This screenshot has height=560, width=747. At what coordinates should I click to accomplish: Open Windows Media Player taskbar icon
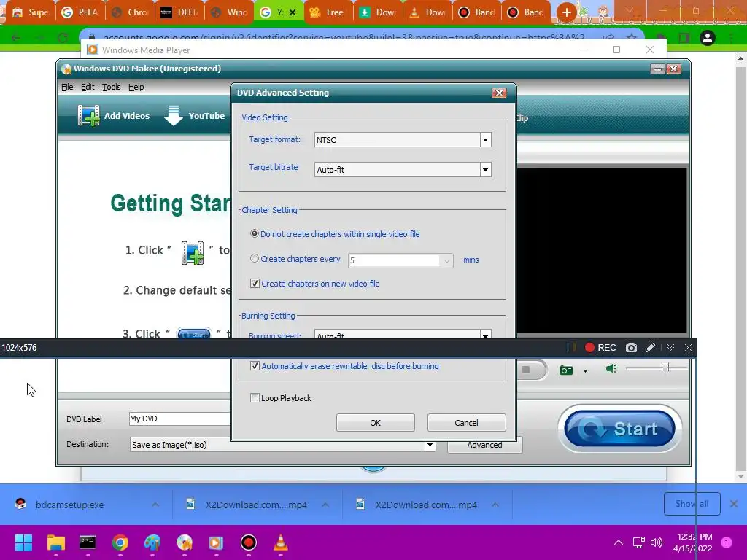point(216,542)
